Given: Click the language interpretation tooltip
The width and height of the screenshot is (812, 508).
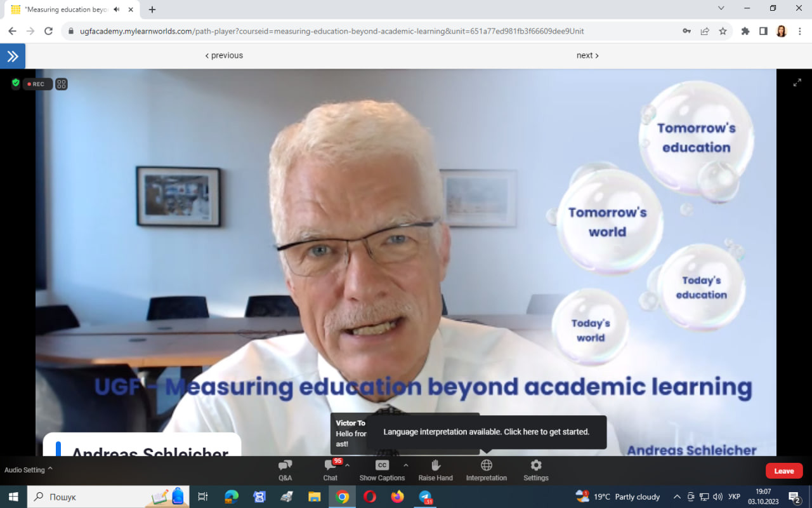Looking at the screenshot, I should [x=487, y=432].
